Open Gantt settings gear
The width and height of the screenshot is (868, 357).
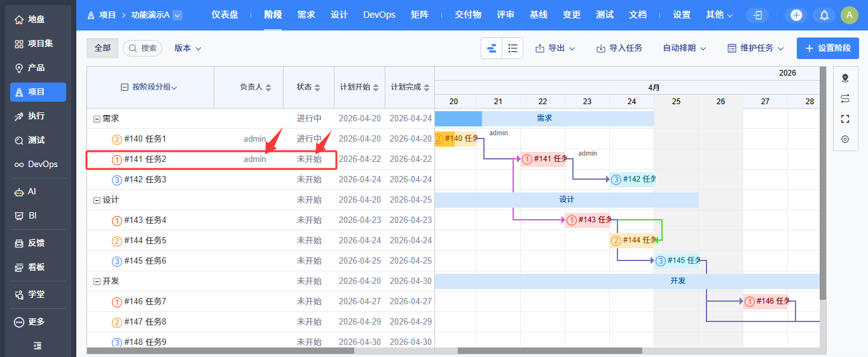(845, 139)
